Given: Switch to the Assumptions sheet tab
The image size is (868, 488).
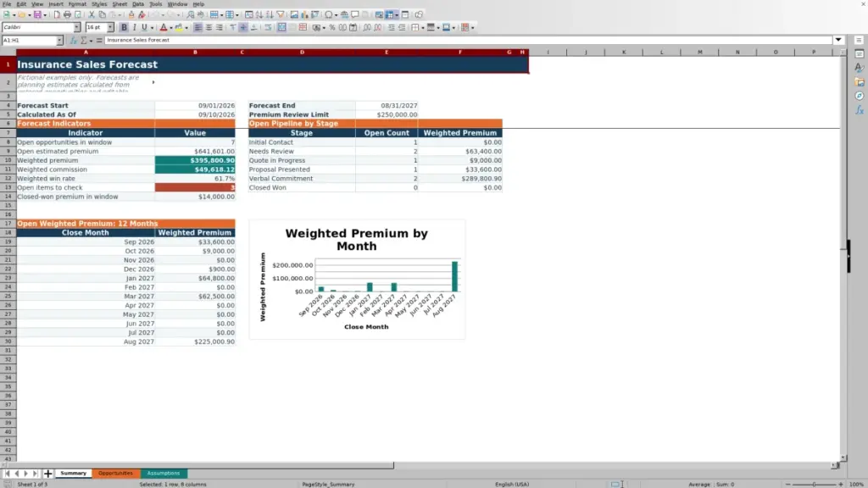Looking at the screenshot, I should [x=164, y=474].
